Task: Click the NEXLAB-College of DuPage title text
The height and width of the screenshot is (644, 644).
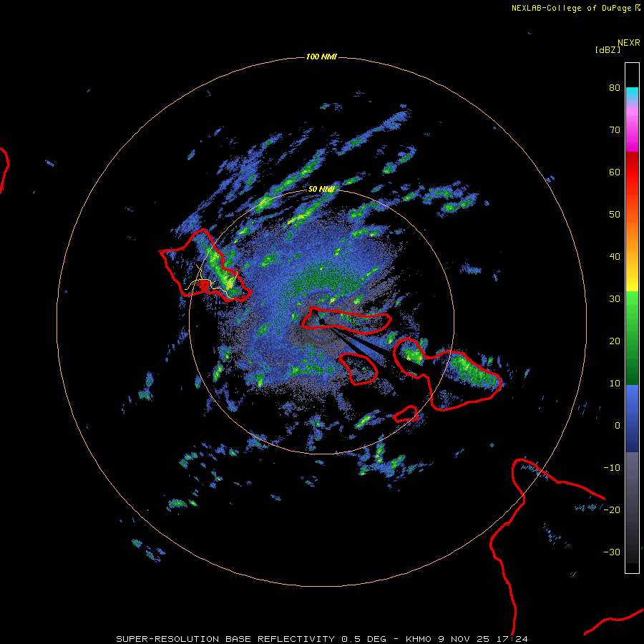Action: 571,8
